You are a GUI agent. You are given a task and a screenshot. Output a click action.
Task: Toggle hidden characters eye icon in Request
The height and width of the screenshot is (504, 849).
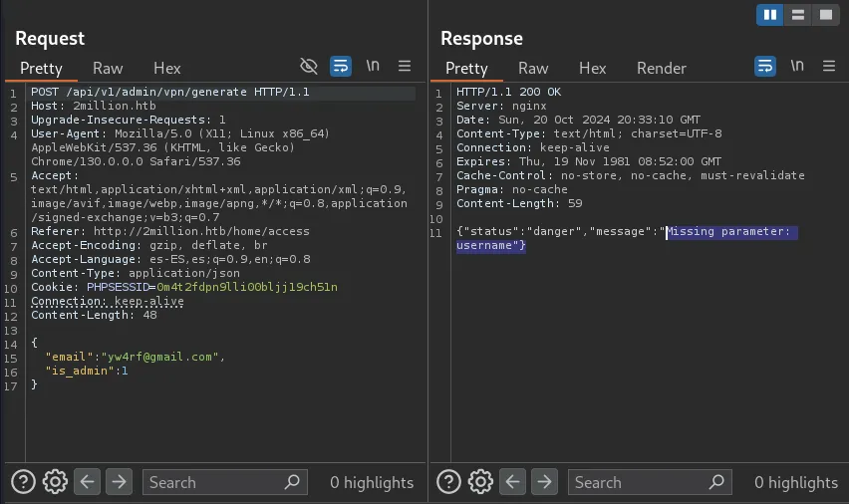[309, 67]
